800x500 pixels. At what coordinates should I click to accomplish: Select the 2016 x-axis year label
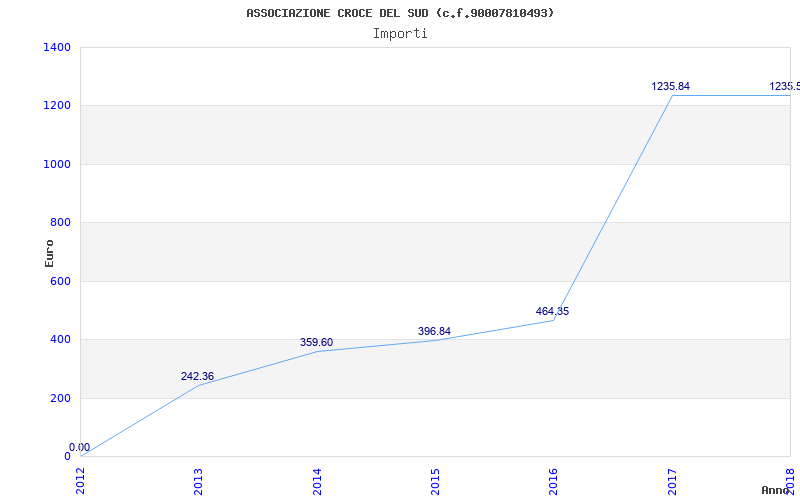point(554,482)
